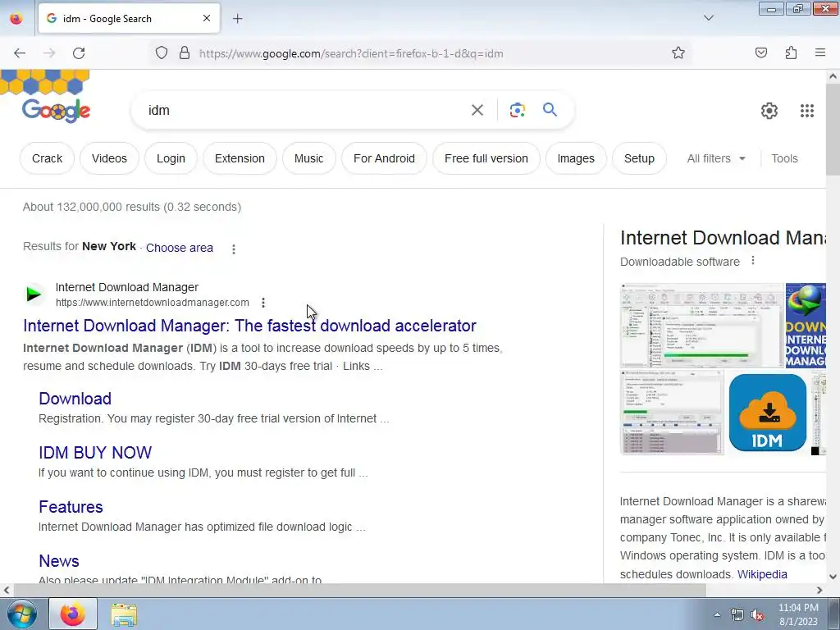Open the Features sitelink
Viewport: 840px width, 630px height.
pyautogui.click(x=71, y=507)
